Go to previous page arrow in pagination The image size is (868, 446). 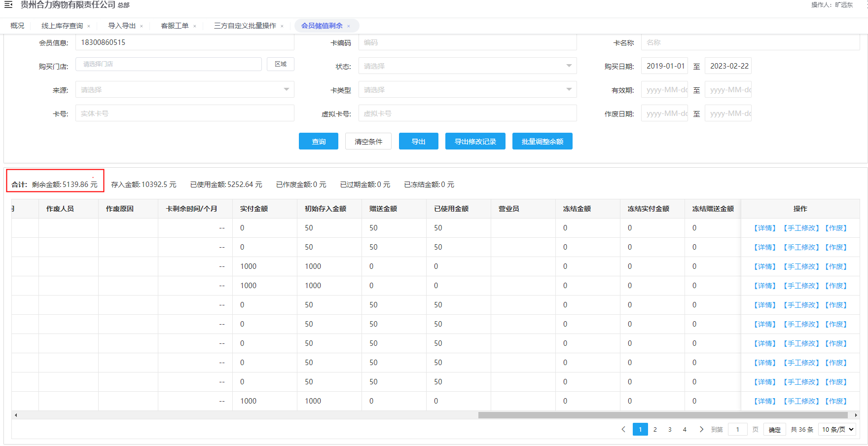click(623, 429)
